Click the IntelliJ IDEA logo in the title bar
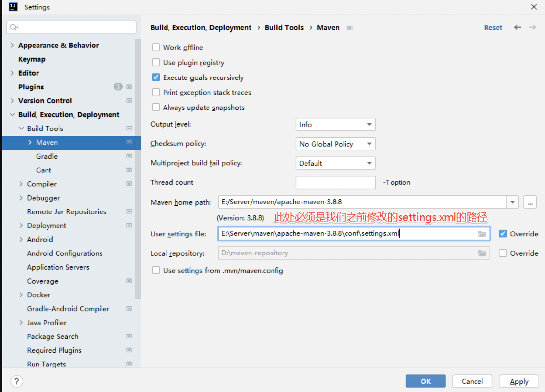Viewport: 545px width, 392px height. click(x=13, y=7)
